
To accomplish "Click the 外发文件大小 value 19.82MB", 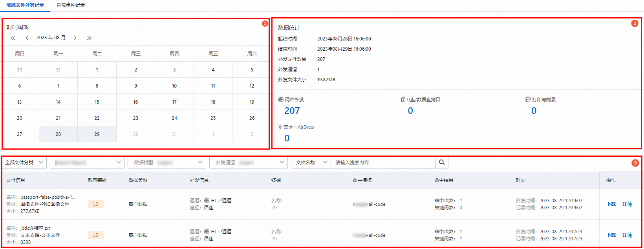I will pyautogui.click(x=326, y=79).
